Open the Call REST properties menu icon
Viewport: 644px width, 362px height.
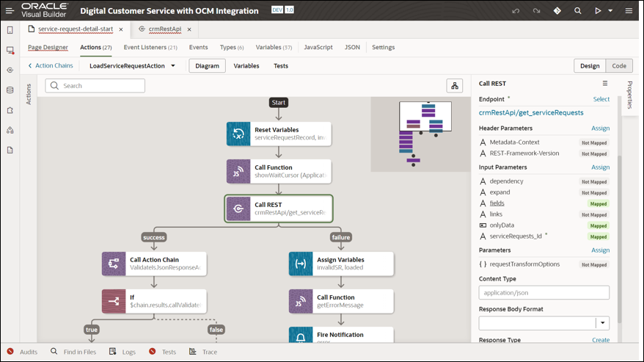pos(605,83)
